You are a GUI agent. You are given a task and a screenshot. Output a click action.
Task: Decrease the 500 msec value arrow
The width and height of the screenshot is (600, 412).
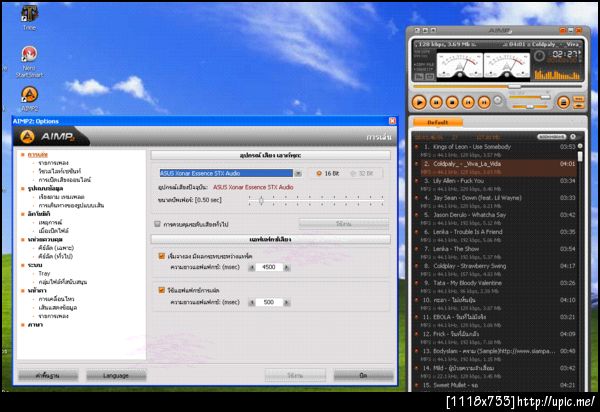click(251, 302)
